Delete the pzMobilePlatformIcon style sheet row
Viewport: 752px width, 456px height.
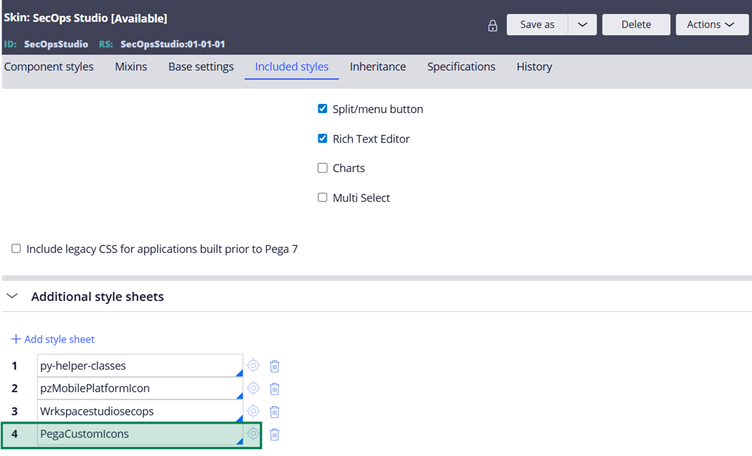274,388
